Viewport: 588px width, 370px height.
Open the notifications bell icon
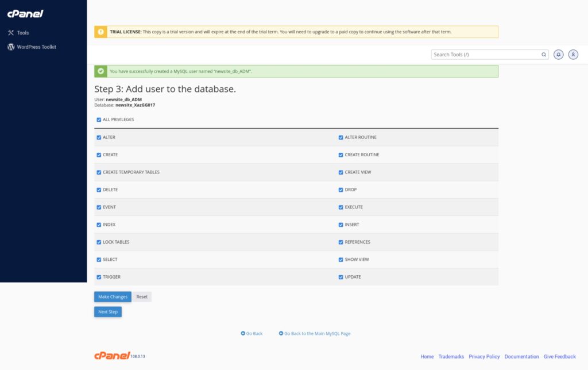coord(558,54)
